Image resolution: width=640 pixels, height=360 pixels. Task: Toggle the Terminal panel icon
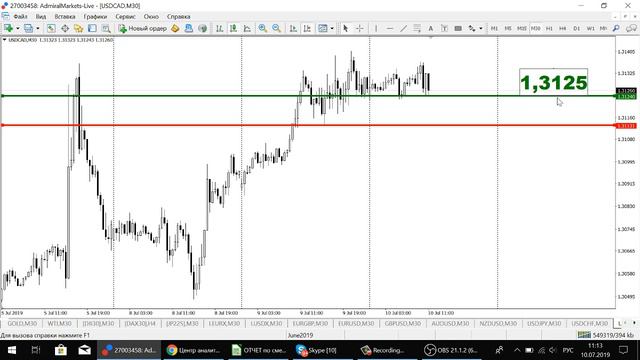(92, 28)
